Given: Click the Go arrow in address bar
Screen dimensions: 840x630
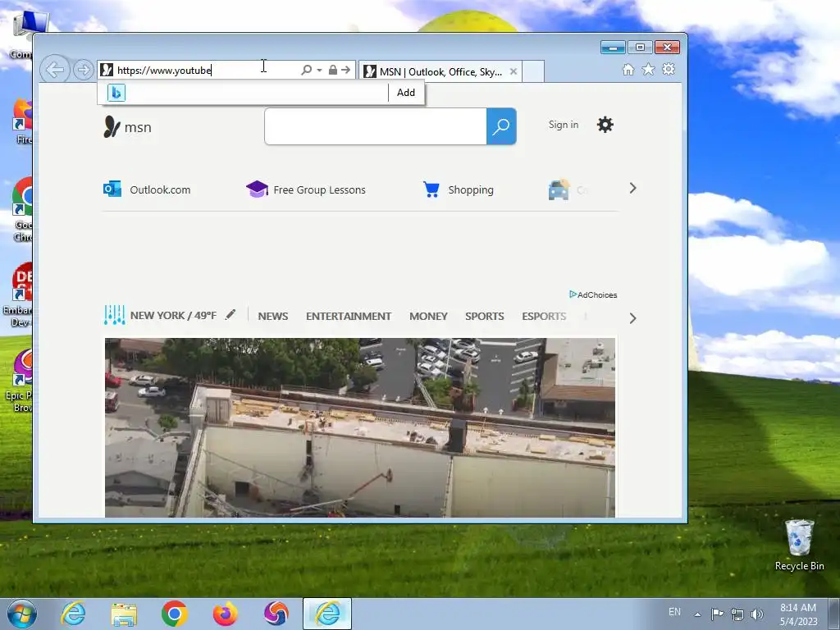Looking at the screenshot, I should [346, 70].
